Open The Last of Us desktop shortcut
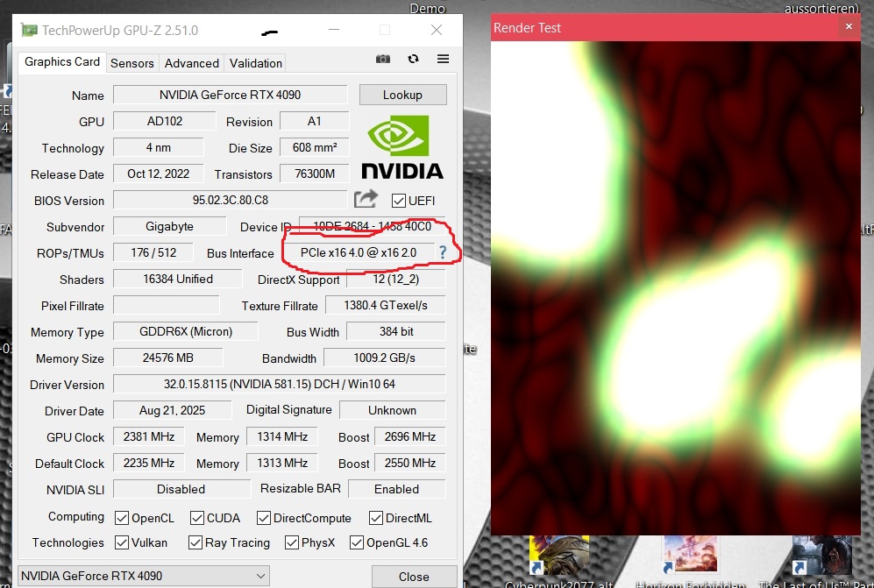 (x=815, y=562)
